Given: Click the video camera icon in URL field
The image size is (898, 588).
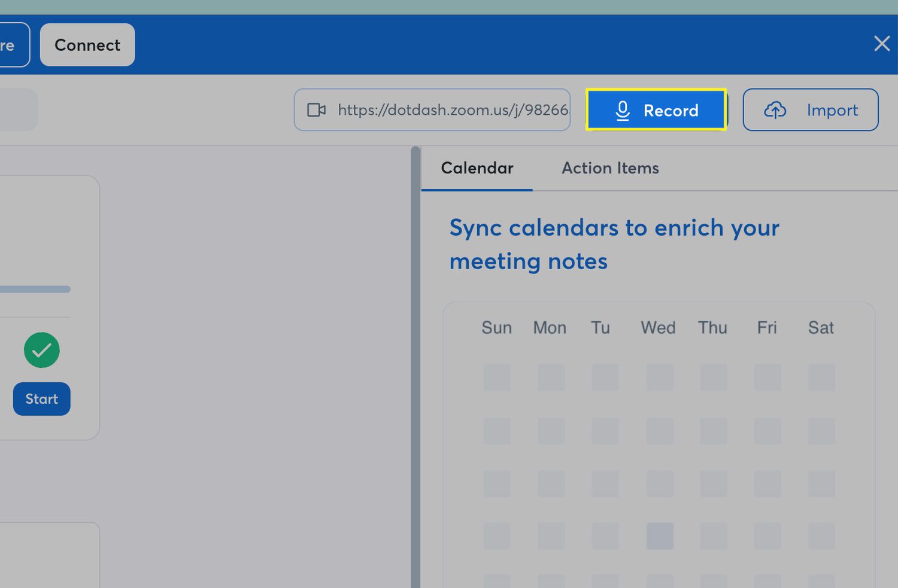Looking at the screenshot, I should click(316, 110).
